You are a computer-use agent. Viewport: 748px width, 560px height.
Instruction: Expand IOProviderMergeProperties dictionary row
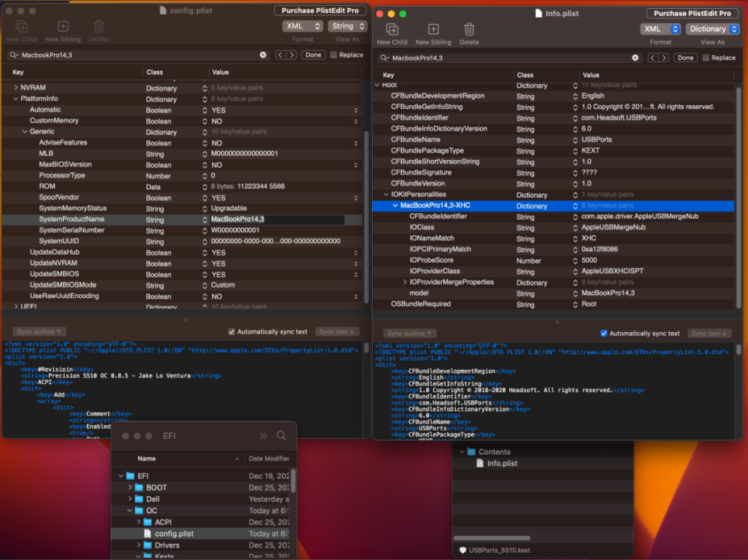pos(405,283)
